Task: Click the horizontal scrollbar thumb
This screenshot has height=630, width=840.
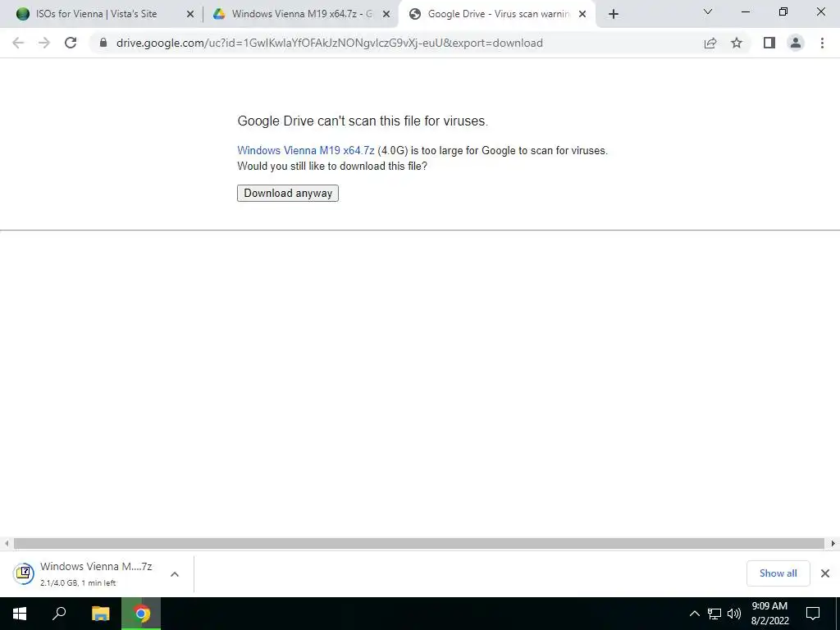Action: pyautogui.click(x=419, y=544)
